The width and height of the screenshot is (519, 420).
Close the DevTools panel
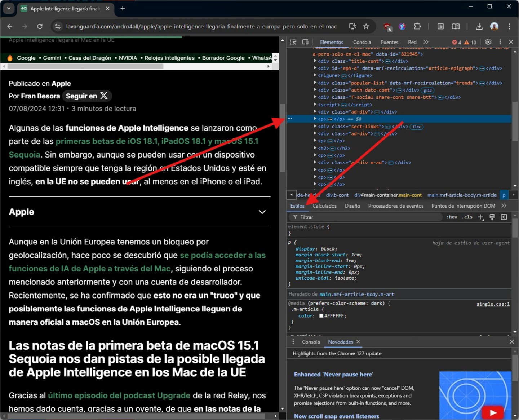(x=511, y=42)
